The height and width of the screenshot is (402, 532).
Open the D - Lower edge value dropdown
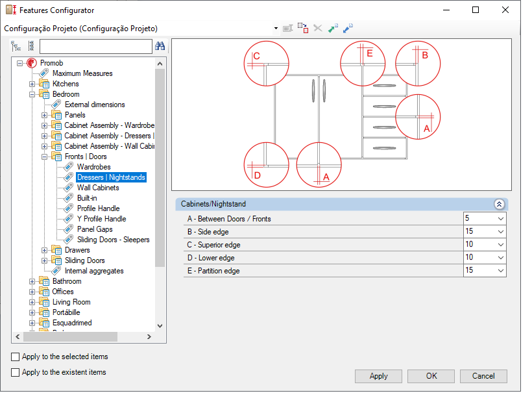(x=501, y=258)
